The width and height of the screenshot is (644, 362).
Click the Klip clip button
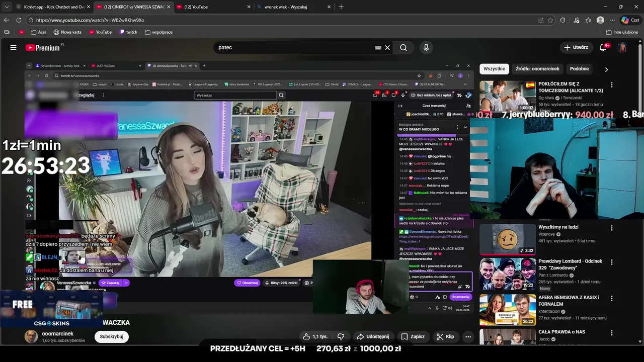tap(445, 337)
